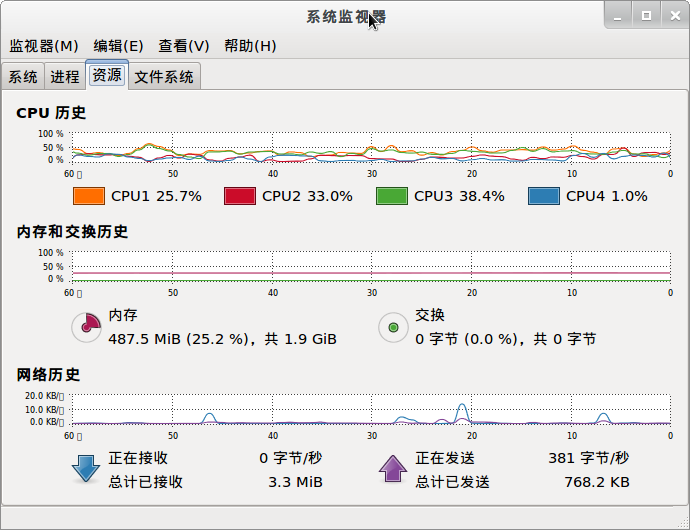Switch to the 进程 tab
The width and height of the screenshot is (690, 530).
pos(65,77)
